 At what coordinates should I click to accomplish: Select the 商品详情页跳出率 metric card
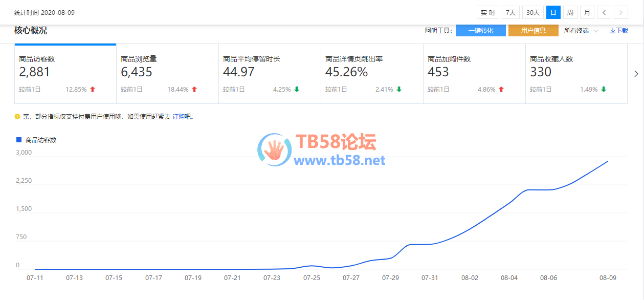click(372, 74)
